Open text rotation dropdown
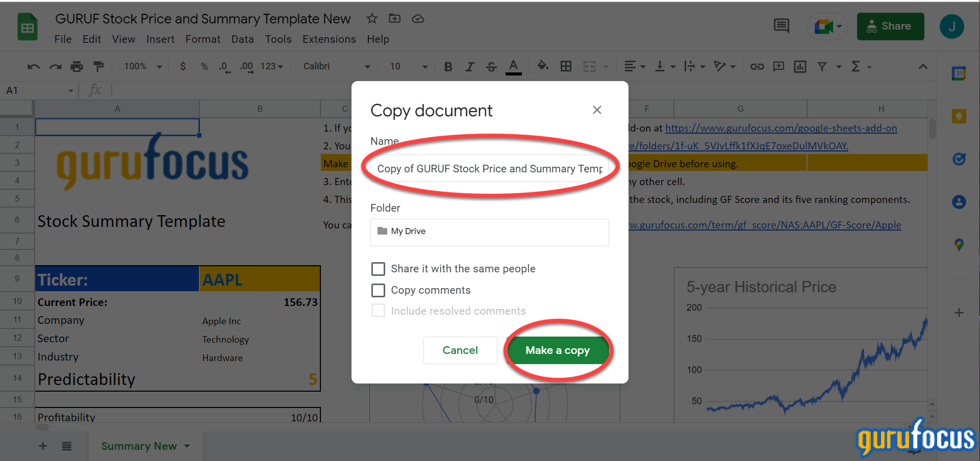The height and width of the screenshot is (461, 980). tap(725, 66)
